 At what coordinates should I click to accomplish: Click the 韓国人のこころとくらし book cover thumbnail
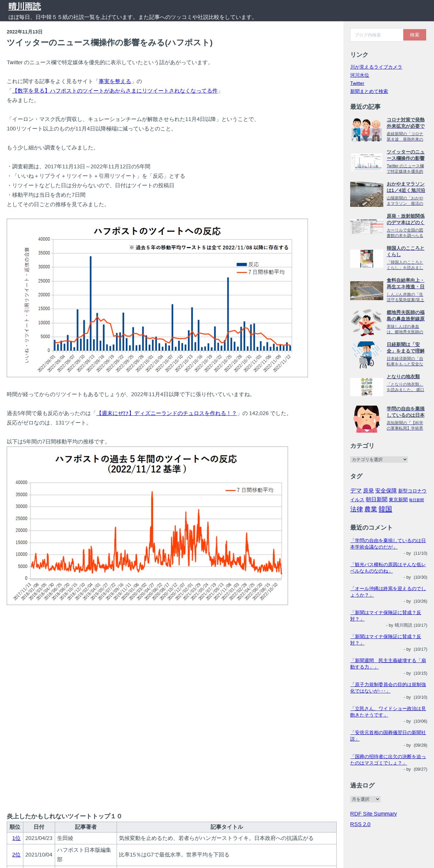(x=366, y=258)
